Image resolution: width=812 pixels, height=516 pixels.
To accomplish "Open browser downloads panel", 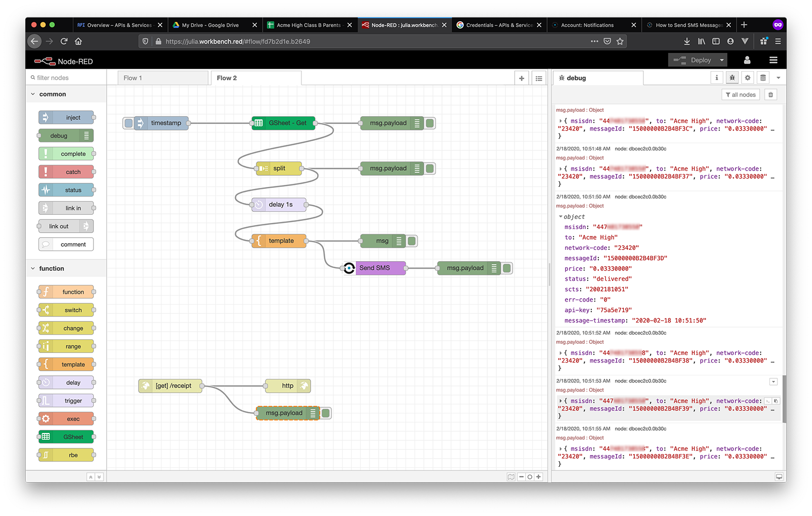I will [687, 41].
